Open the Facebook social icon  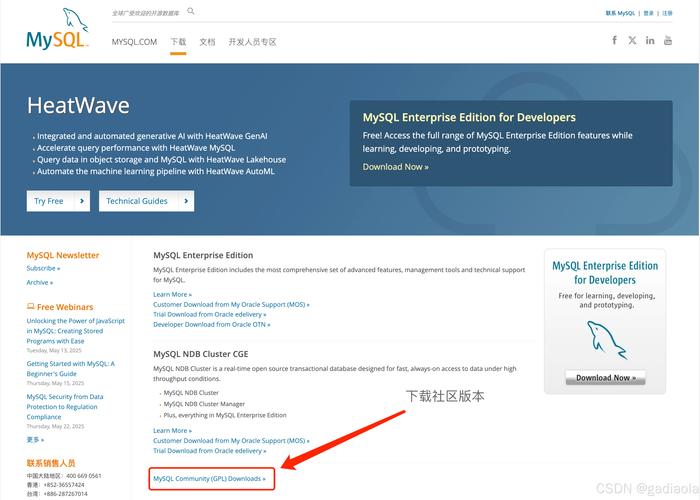point(614,41)
